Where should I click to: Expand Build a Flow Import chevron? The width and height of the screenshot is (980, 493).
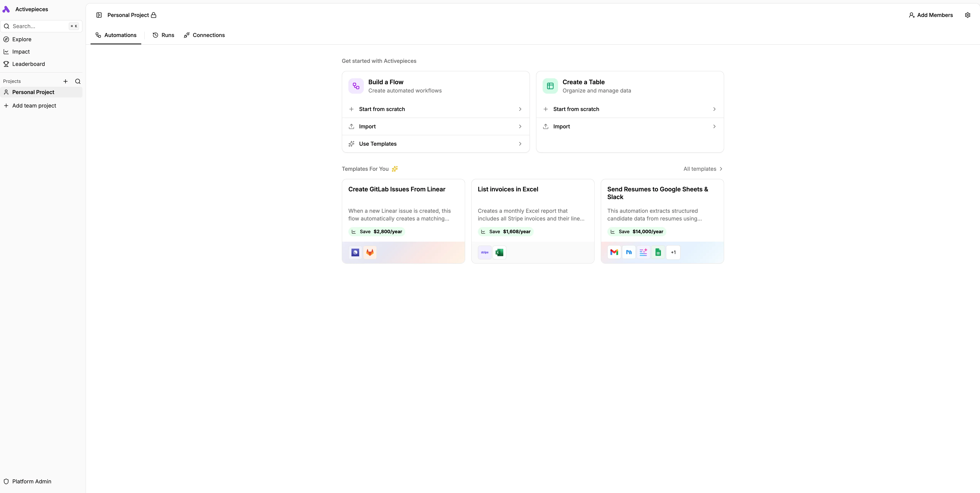(520, 127)
